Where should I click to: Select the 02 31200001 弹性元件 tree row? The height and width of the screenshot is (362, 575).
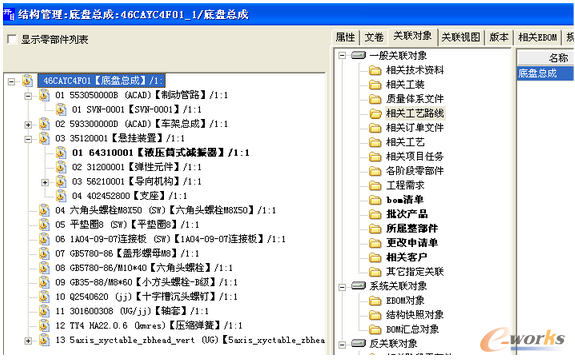[x=137, y=167]
